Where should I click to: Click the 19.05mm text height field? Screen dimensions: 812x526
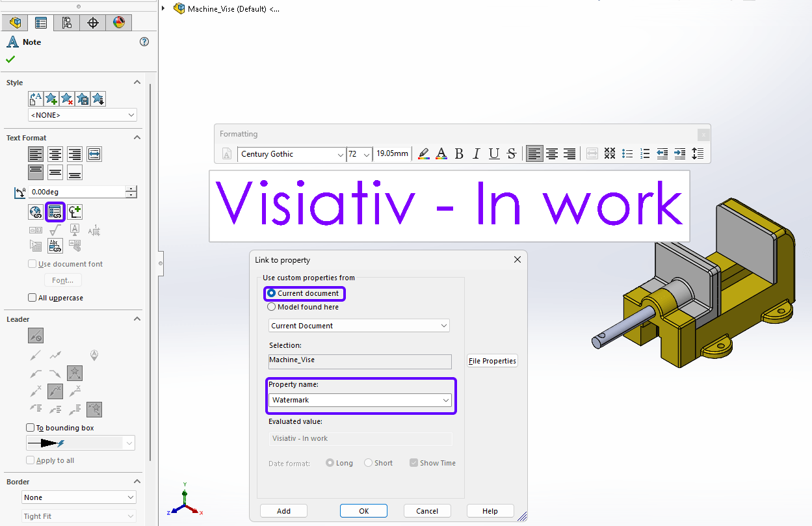point(393,154)
